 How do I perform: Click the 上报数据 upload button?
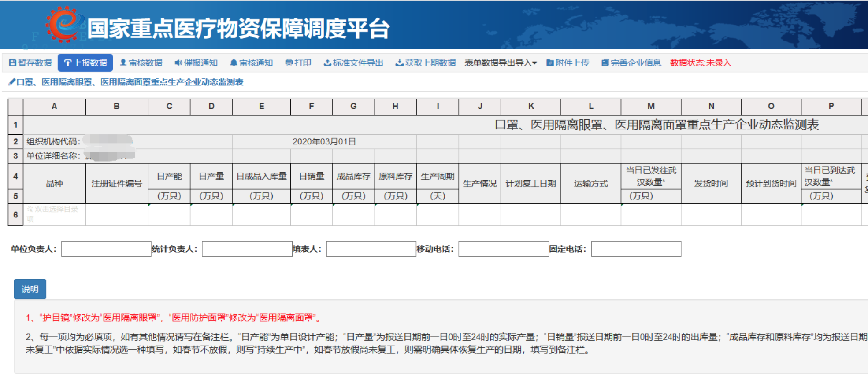[x=85, y=63]
